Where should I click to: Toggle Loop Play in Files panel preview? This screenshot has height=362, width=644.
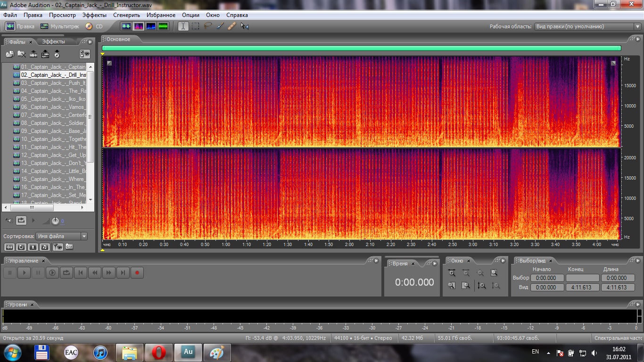click(x=21, y=220)
